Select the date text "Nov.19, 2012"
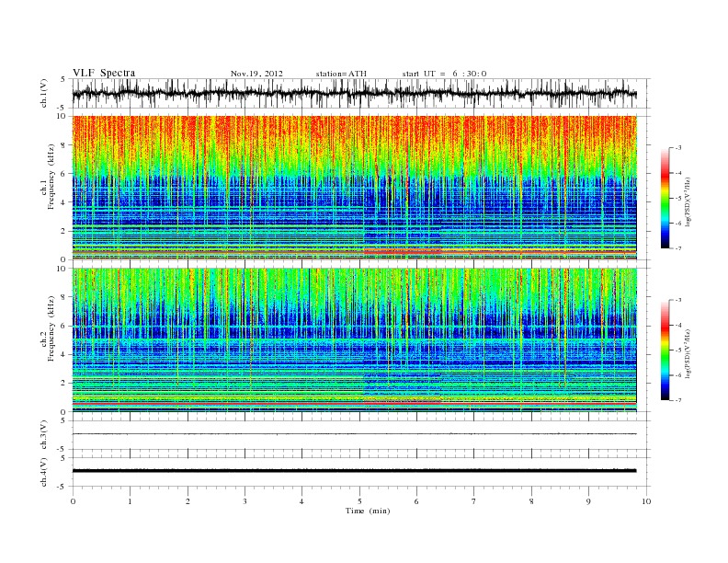 256,74
